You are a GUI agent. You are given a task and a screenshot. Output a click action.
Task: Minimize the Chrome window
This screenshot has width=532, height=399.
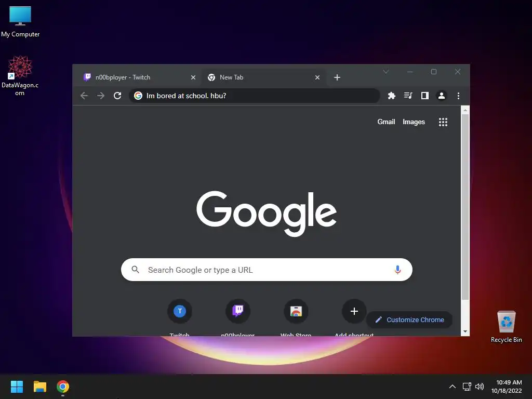410,72
